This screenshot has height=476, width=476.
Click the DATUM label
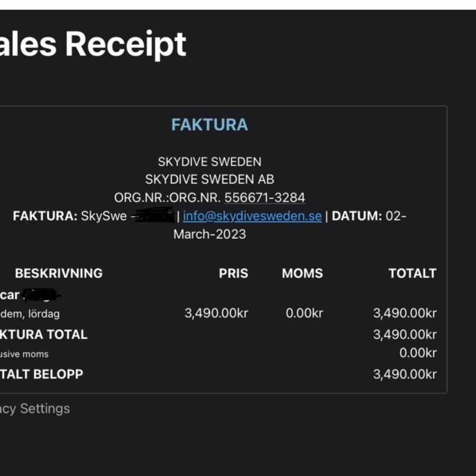tap(356, 216)
